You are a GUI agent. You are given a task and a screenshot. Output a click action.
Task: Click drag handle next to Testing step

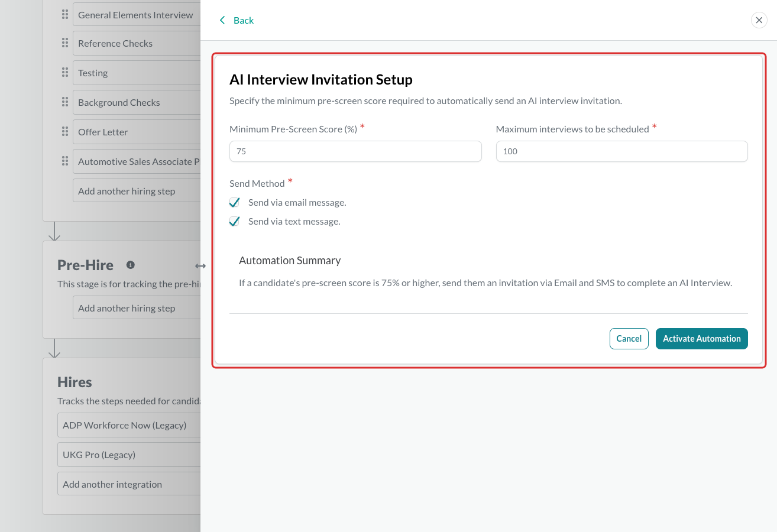65,72
